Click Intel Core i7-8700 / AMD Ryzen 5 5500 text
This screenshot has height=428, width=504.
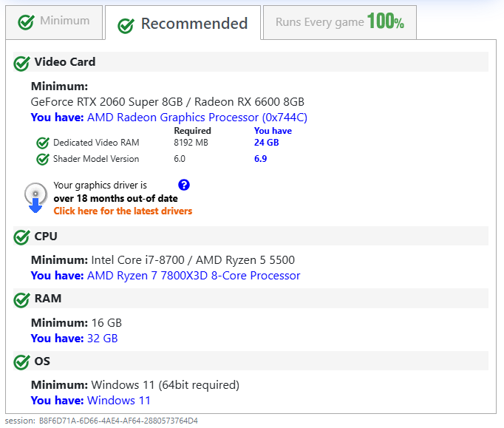193,259
